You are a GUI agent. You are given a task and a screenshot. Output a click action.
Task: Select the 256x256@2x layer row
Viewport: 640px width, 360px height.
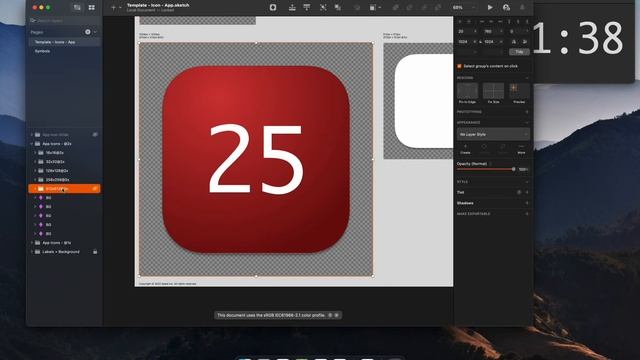click(x=64, y=180)
